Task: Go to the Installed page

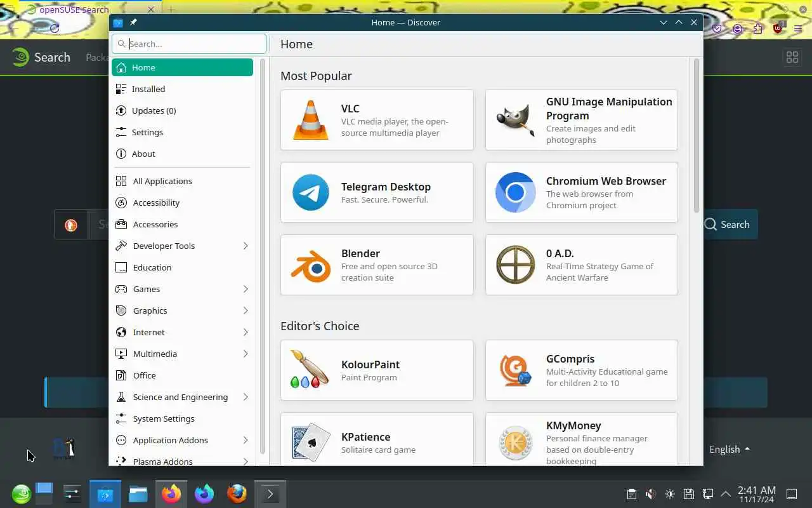Action: [x=183, y=89]
